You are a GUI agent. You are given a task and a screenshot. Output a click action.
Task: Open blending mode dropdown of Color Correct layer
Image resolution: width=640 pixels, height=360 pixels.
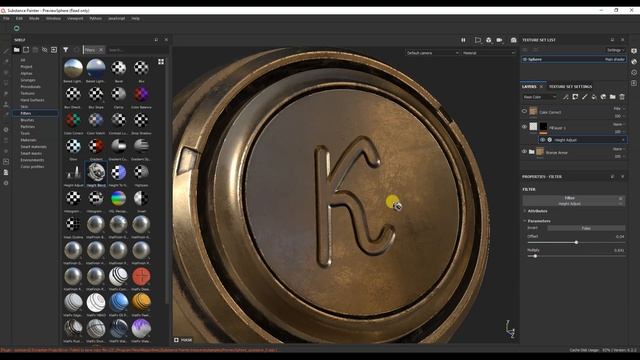(619, 109)
